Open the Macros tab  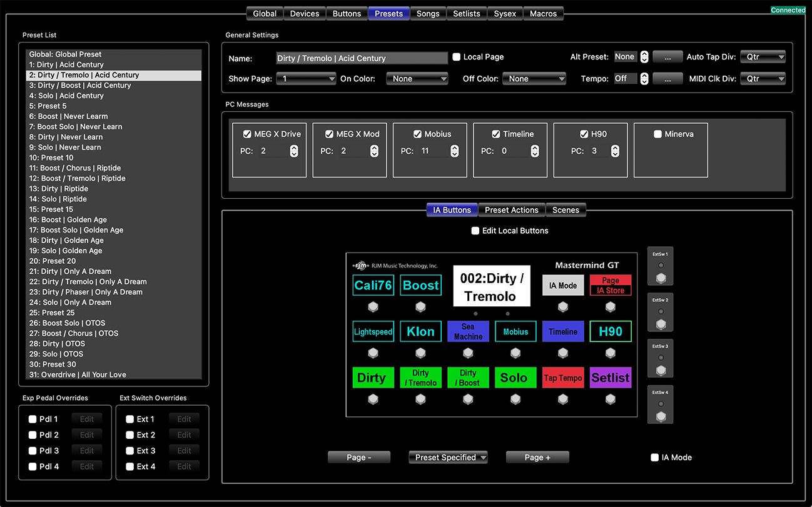[543, 14]
